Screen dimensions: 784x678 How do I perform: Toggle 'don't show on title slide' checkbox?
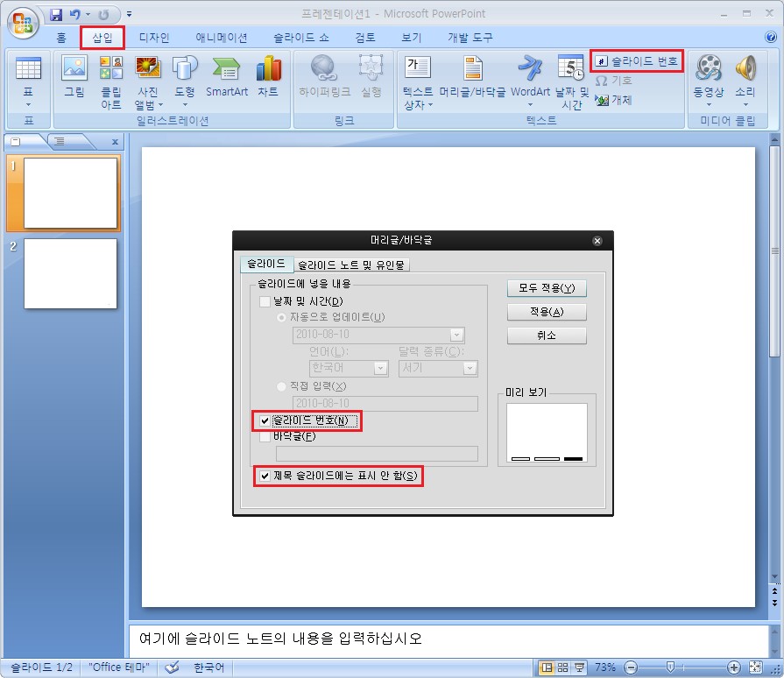[265, 476]
